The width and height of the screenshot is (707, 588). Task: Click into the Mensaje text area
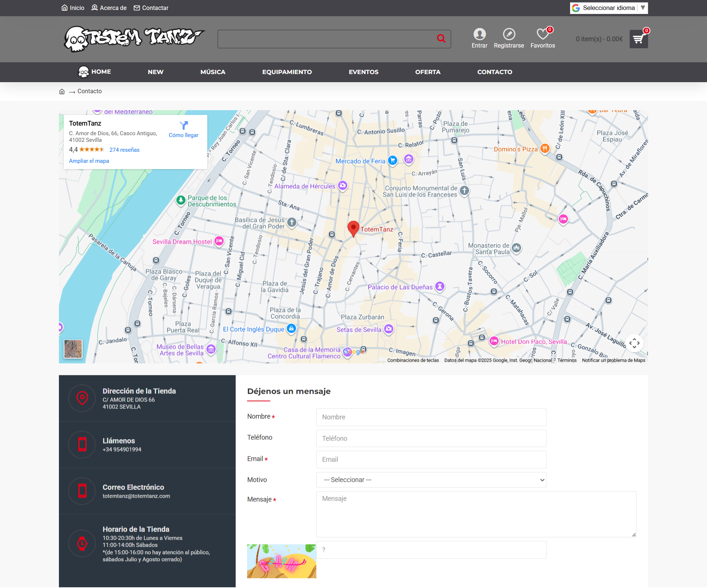[x=476, y=514]
